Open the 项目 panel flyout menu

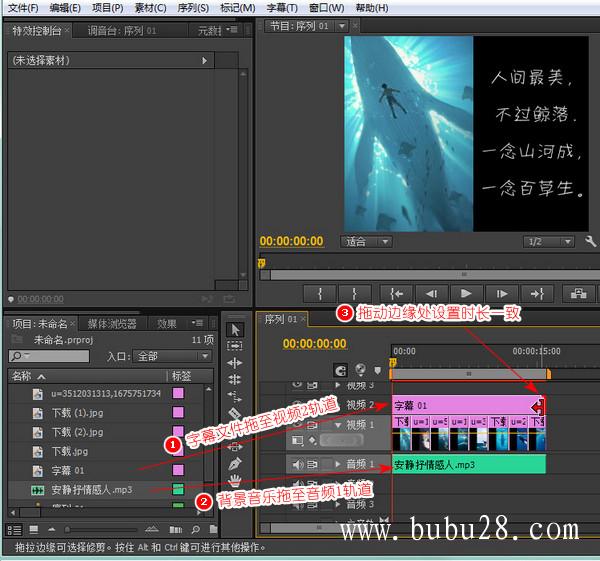pyautogui.click(x=198, y=323)
